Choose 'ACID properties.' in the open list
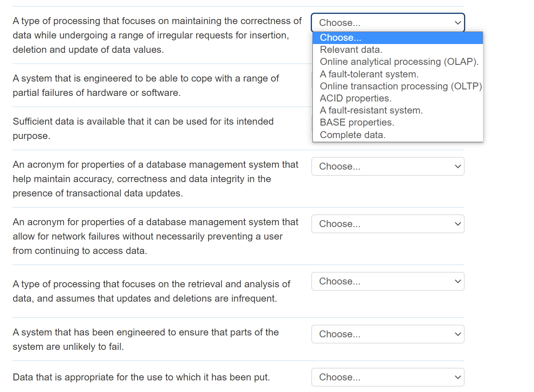 click(356, 98)
